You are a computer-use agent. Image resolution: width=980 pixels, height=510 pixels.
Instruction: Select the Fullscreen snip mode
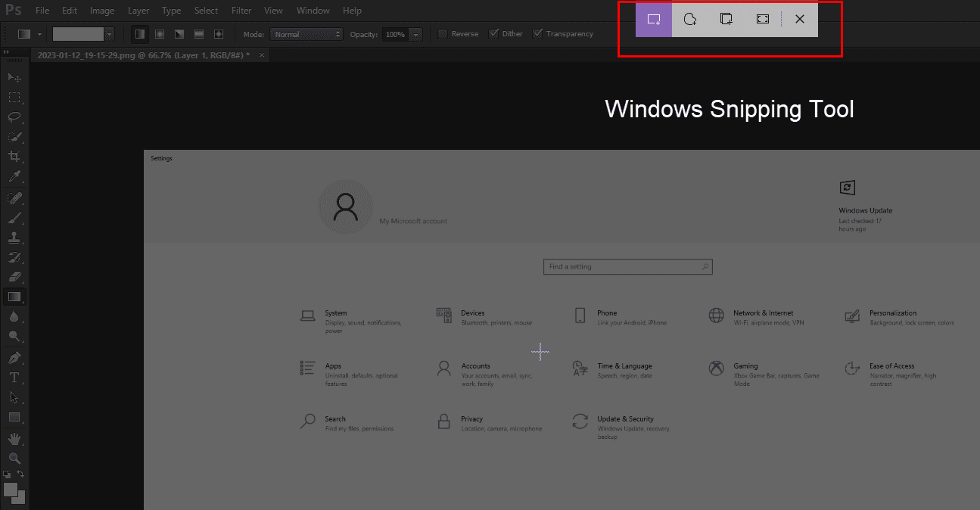click(762, 19)
